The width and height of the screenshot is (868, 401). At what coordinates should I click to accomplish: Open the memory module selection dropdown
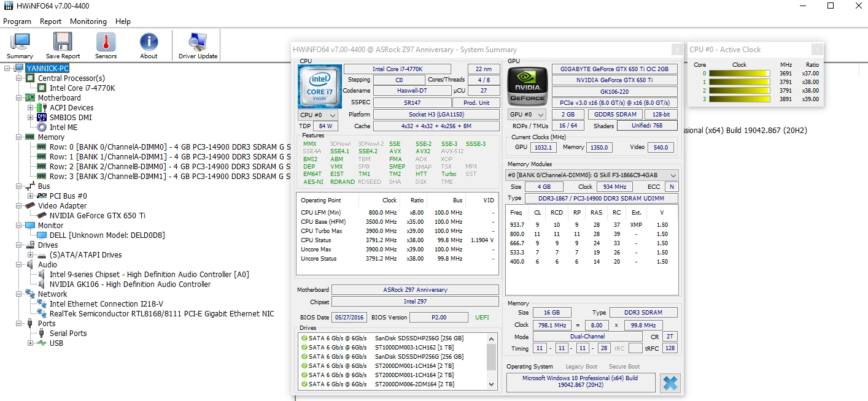(x=592, y=175)
